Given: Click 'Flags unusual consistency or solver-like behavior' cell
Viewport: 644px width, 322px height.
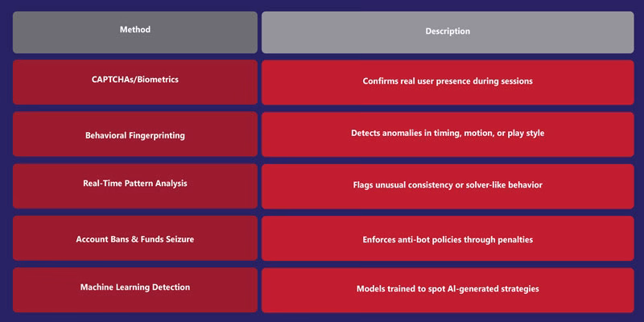Looking at the screenshot, I should tap(448, 186).
